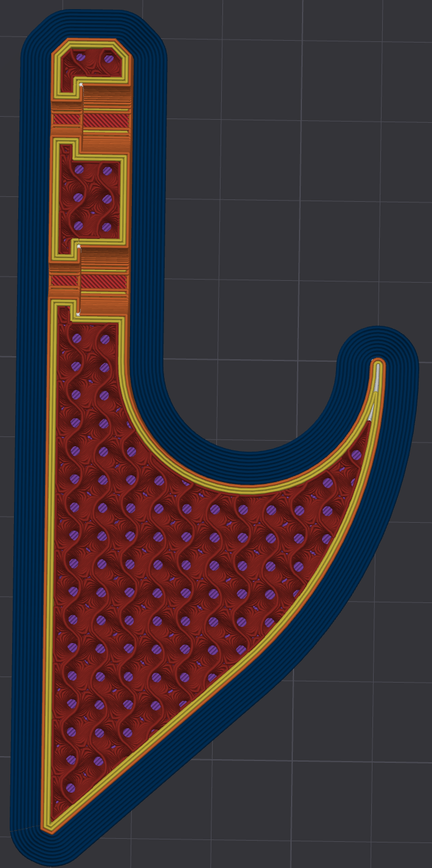Screen dimensions: 432x868
Task: Click the wide red hatched patch in lower slot
Action: coord(104,281)
